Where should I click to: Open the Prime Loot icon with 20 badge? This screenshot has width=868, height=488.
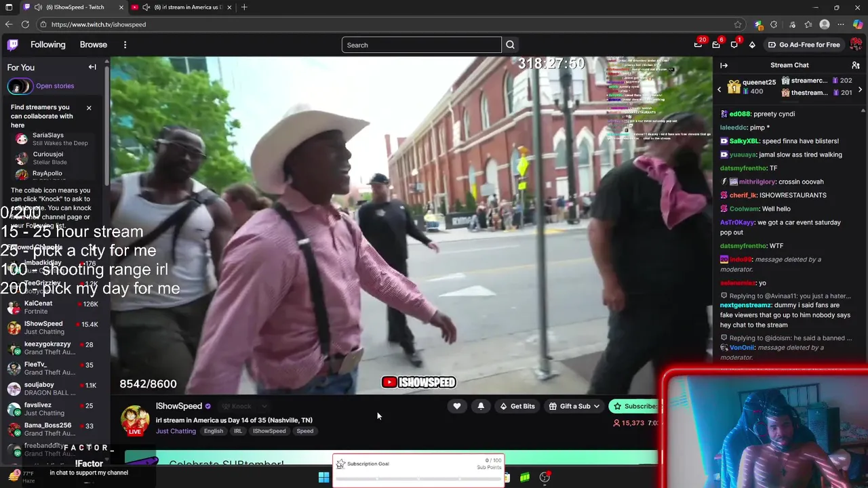point(698,45)
